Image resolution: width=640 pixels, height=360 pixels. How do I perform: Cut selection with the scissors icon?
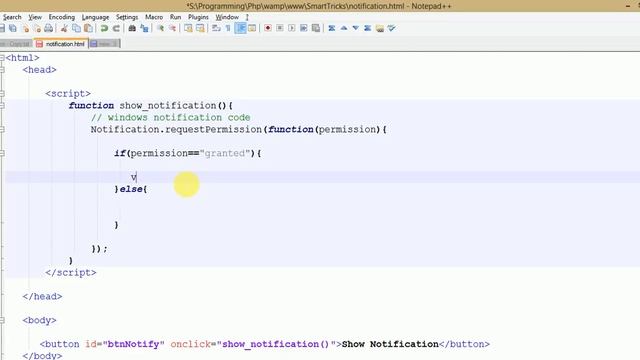coord(64,28)
